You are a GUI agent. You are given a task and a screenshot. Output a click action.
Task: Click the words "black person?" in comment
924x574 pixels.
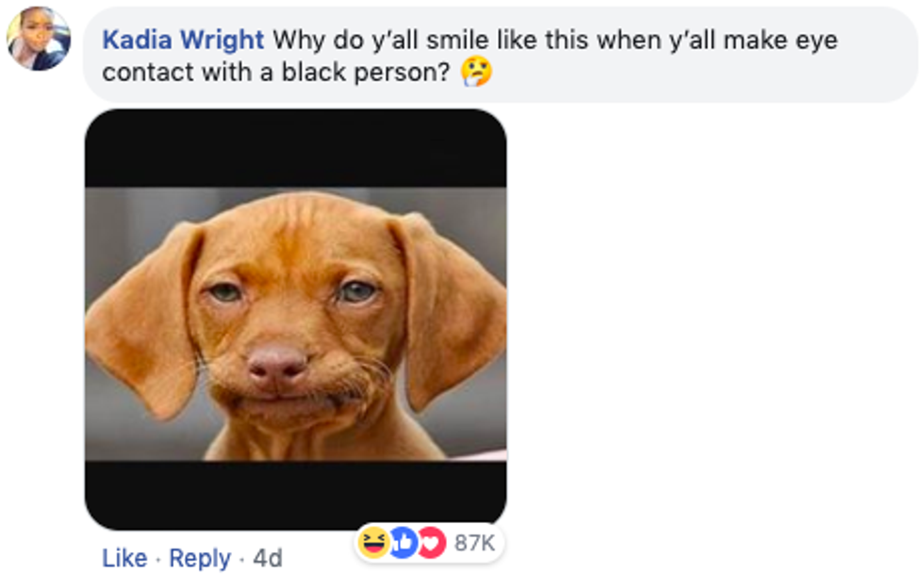[366, 73]
